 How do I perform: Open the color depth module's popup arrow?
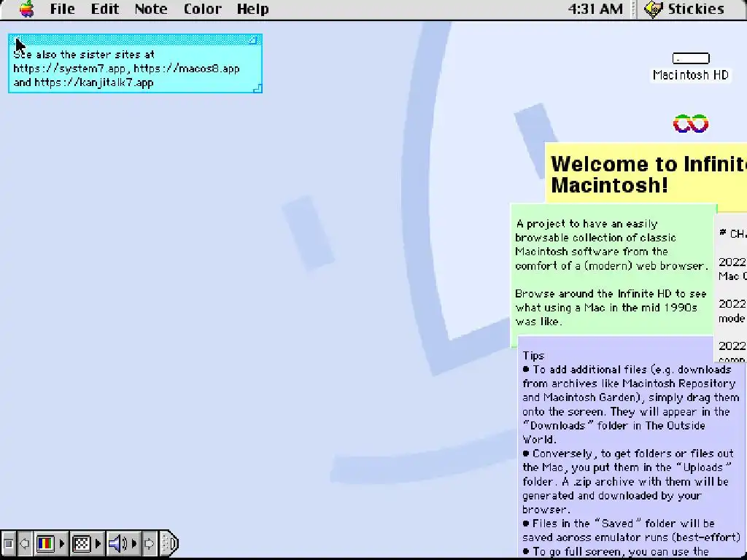(x=62, y=543)
